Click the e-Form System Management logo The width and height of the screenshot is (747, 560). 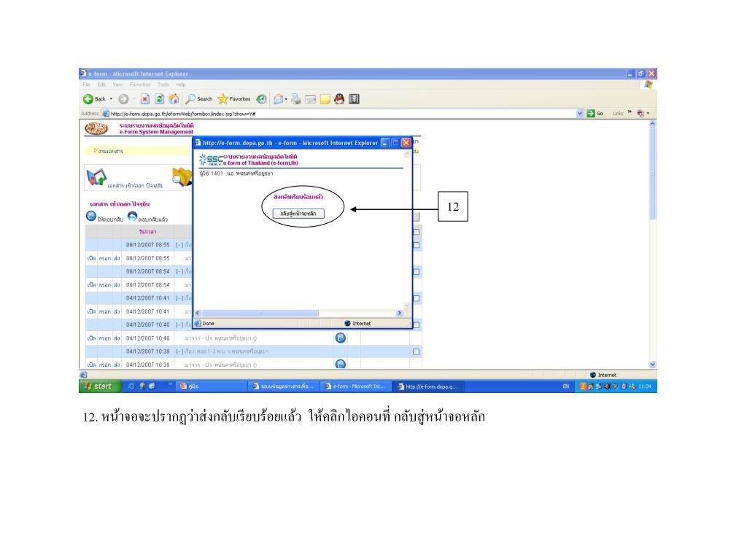96,128
